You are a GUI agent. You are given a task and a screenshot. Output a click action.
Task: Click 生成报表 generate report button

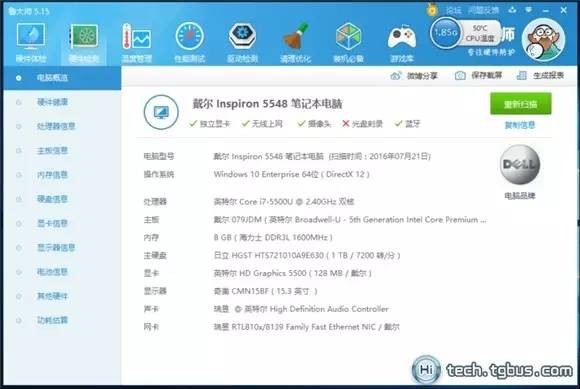point(540,75)
